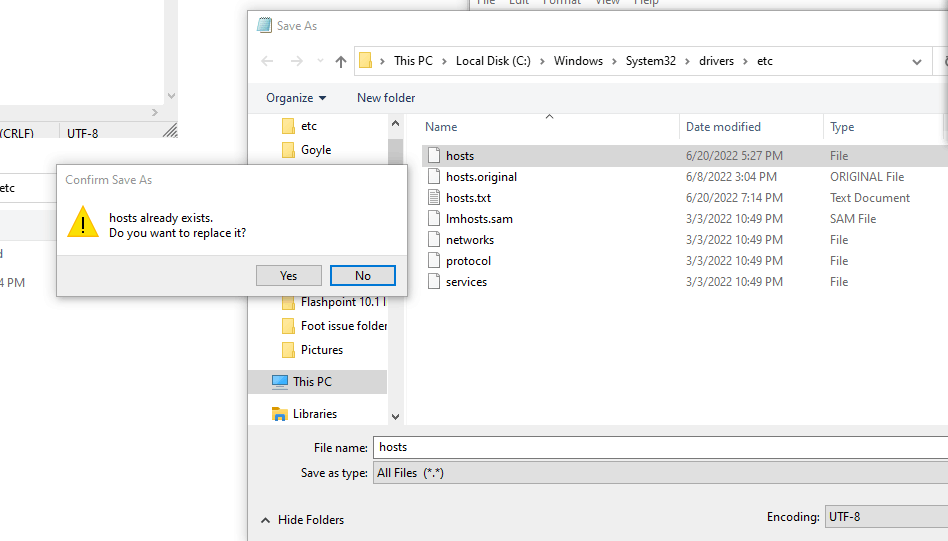
Task: Click the Pictures folder icon in sidebar
Action: pyautogui.click(x=288, y=350)
